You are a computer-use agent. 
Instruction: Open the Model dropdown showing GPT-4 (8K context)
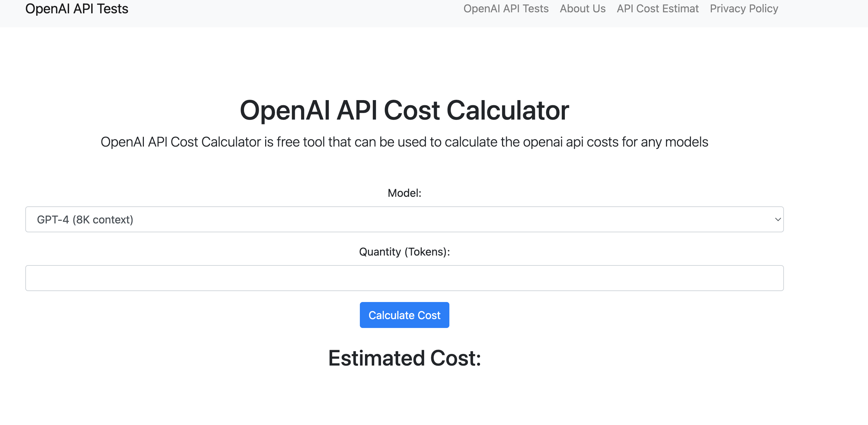(404, 219)
